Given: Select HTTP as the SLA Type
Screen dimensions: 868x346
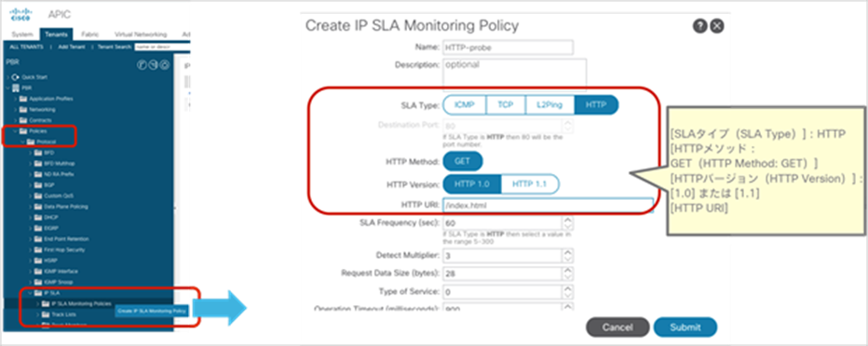Looking at the screenshot, I should (x=596, y=105).
